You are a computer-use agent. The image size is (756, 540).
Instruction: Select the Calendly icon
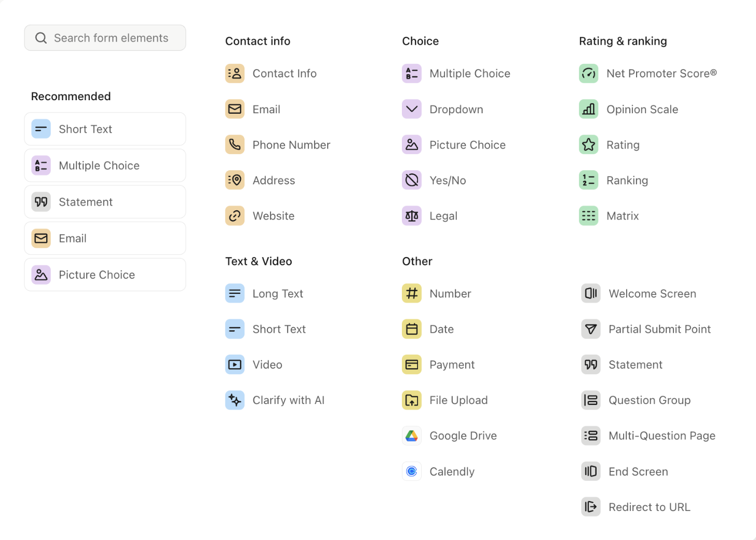[412, 471]
